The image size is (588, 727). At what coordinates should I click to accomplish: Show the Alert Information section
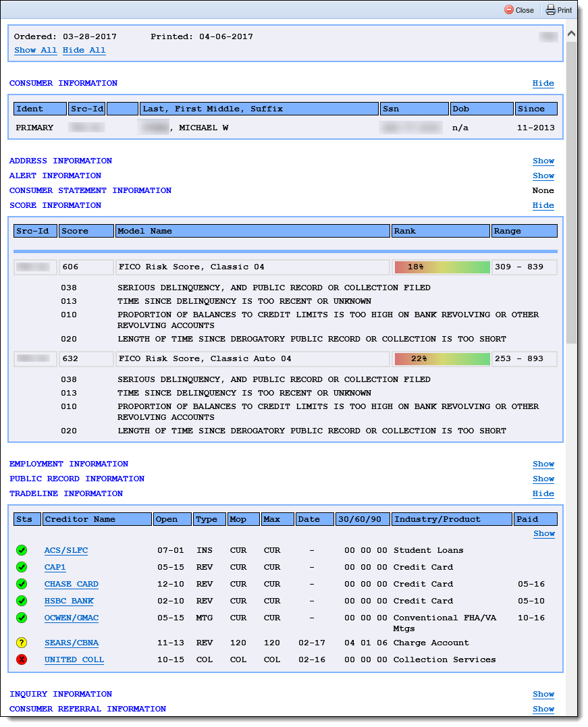pos(543,176)
